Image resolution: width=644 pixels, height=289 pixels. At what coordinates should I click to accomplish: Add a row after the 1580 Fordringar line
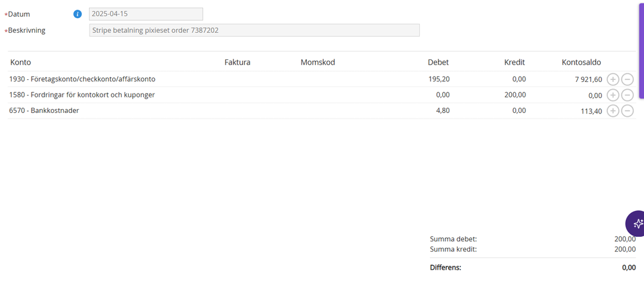point(612,95)
